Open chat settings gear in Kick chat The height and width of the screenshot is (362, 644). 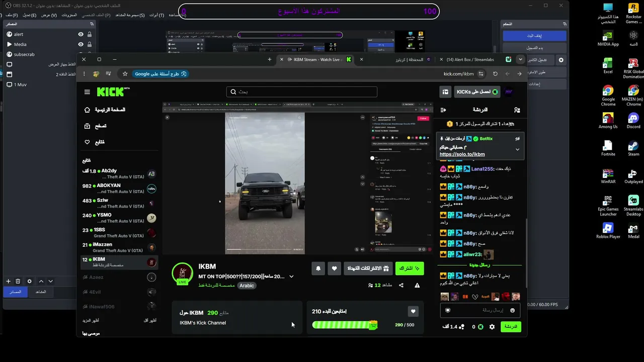[492, 327]
